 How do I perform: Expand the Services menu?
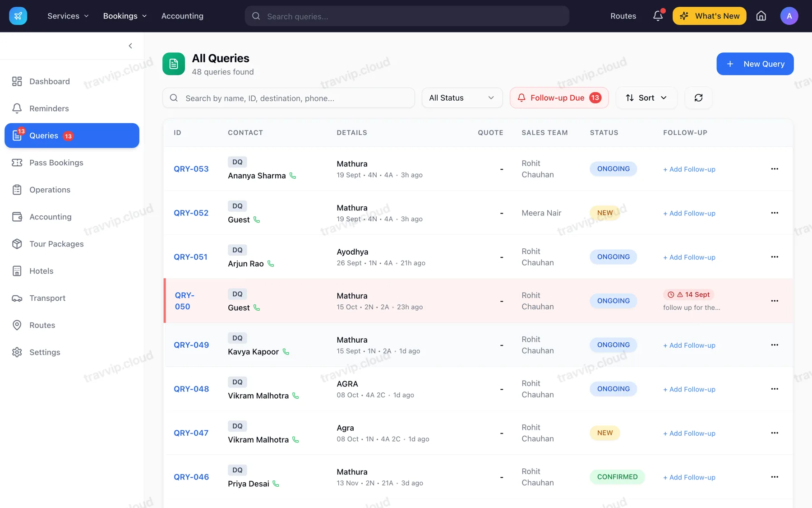pyautogui.click(x=68, y=16)
